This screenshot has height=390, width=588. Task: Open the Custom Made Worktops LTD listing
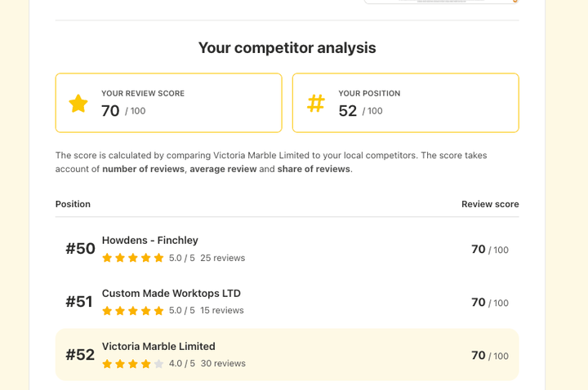[171, 293]
